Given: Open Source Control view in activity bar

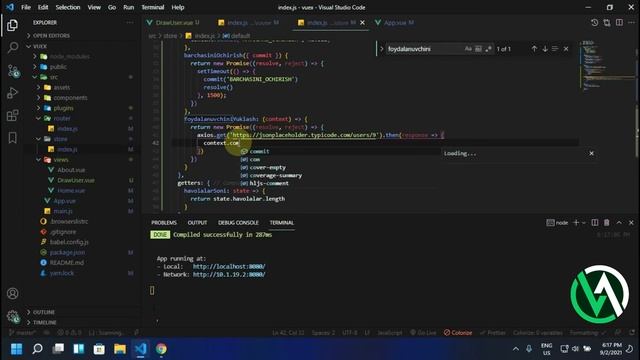Looking at the screenshot, I should [x=13, y=71].
